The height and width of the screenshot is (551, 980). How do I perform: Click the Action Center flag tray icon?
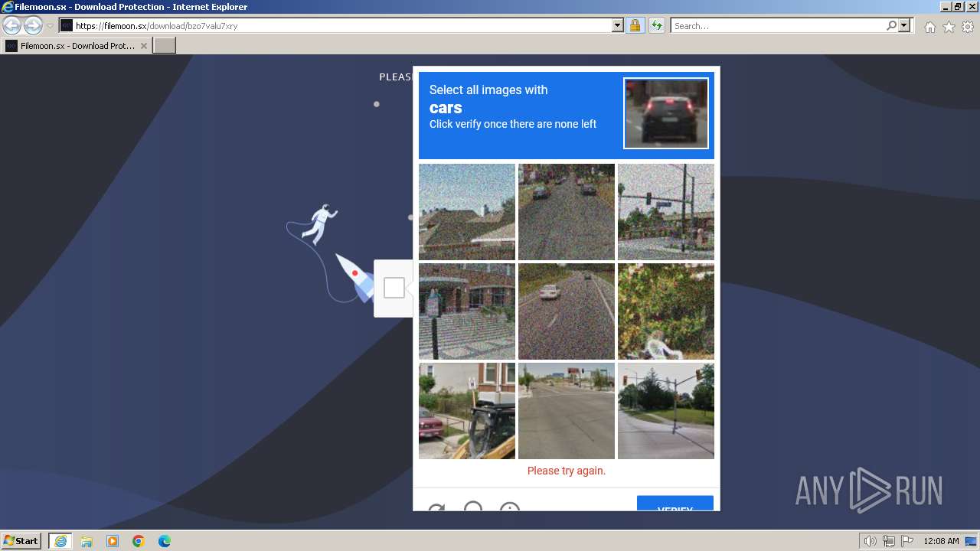pos(907,541)
